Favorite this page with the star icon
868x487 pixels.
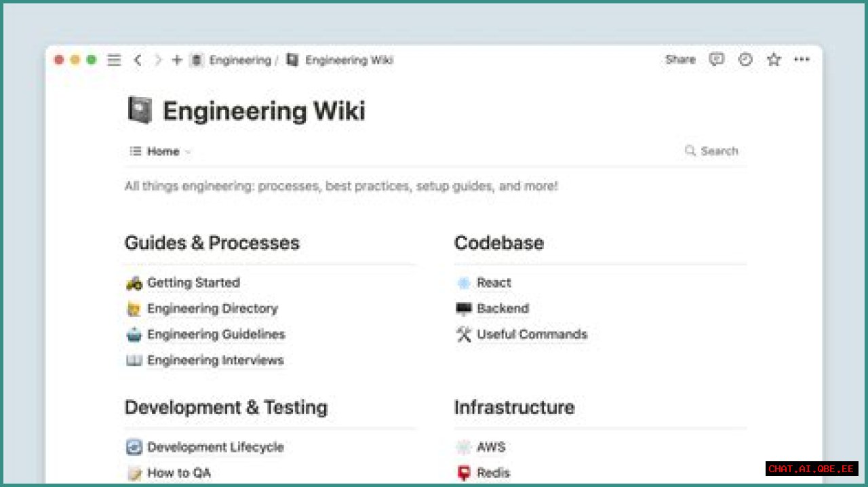pos(774,60)
